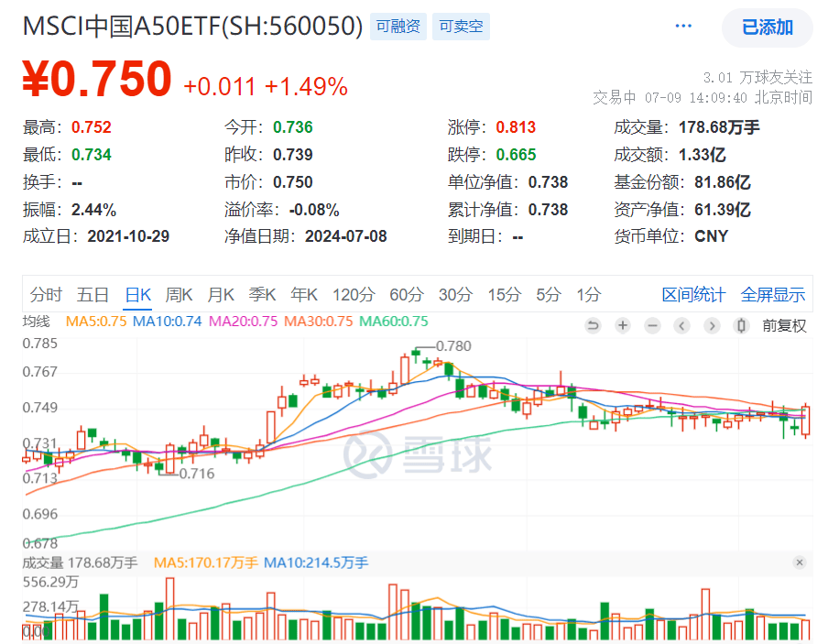Select the 周K tab

click(x=179, y=294)
